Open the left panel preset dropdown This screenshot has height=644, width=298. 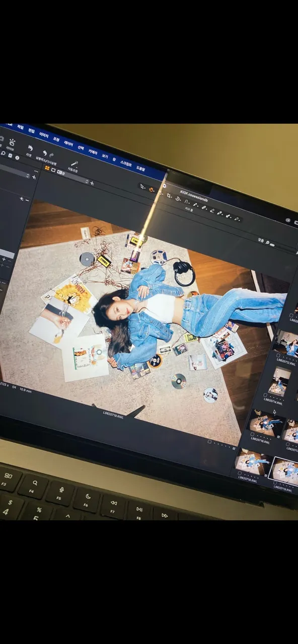(15, 172)
